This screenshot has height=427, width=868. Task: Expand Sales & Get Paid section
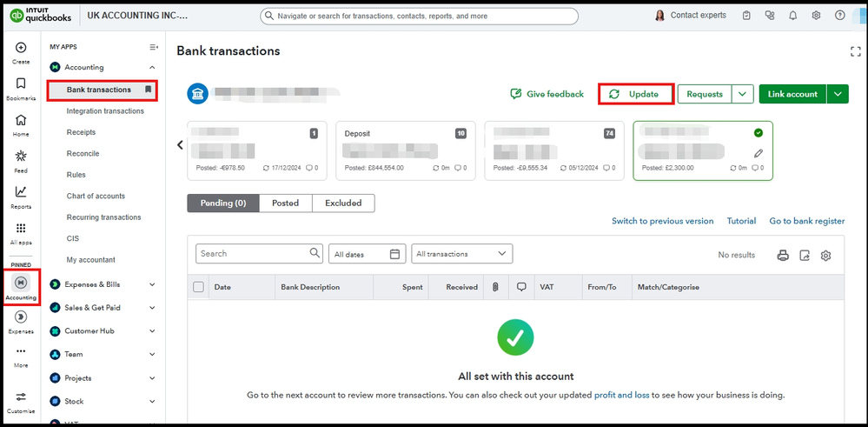coord(152,308)
